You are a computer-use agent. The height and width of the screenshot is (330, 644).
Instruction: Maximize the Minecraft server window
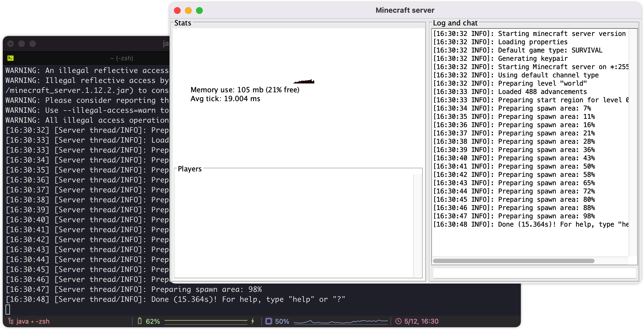pos(199,11)
